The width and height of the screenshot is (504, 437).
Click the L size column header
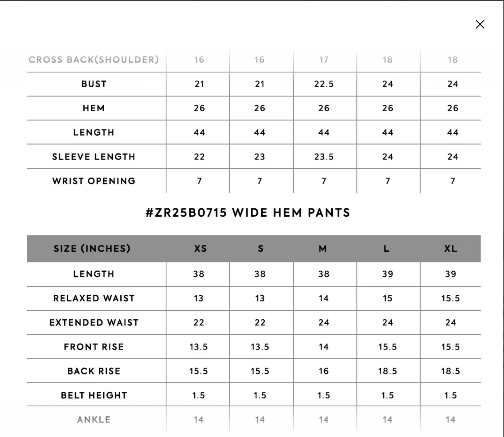click(x=386, y=249)
